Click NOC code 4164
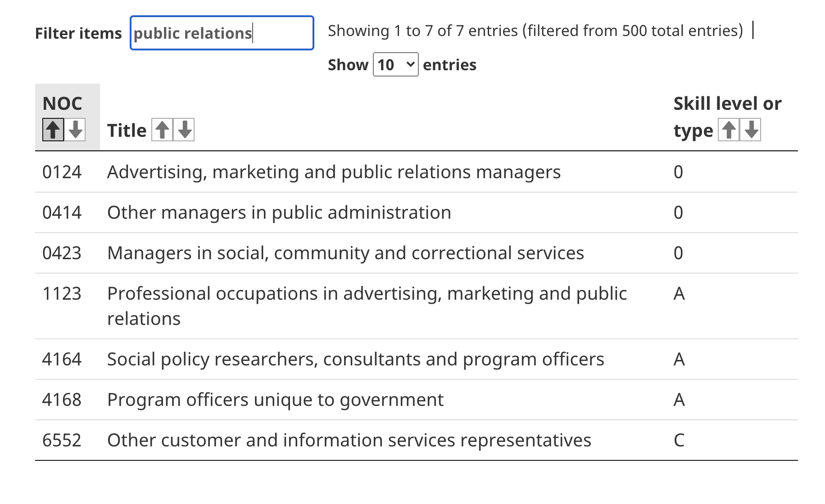This screenshot has height=504, width=825. pyautogui.click(x=62, y=359)
